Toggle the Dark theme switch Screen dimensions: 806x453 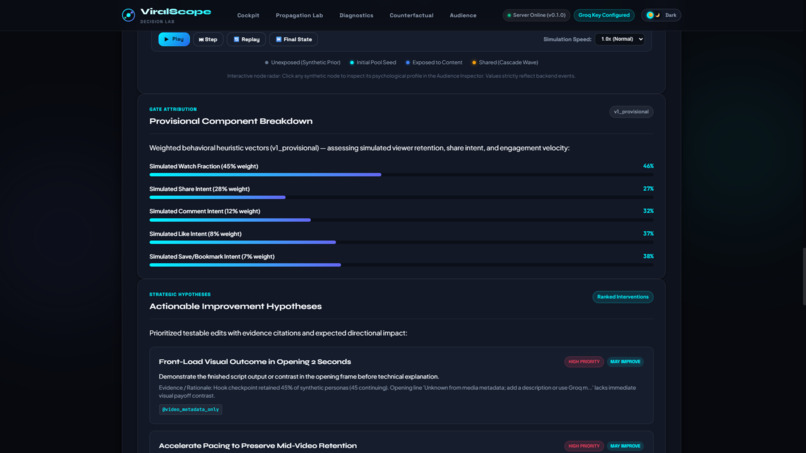(661, 15)
